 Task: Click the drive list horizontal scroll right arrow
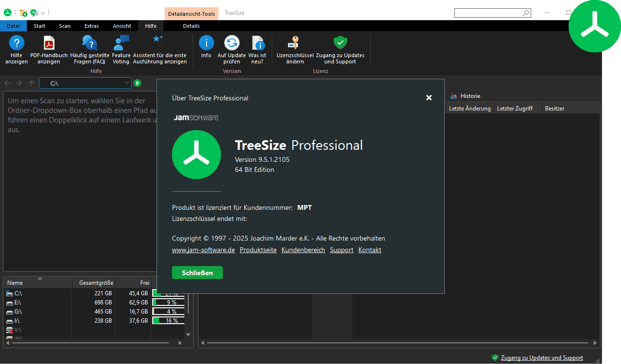pos(180,343)
